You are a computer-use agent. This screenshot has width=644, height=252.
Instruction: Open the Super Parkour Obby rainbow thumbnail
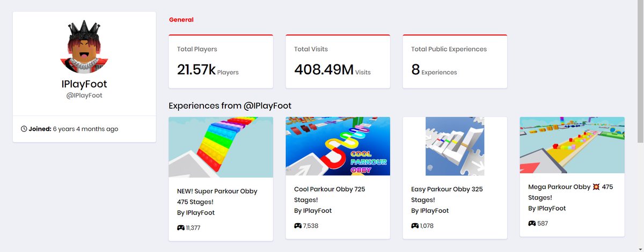coord(221,147)
